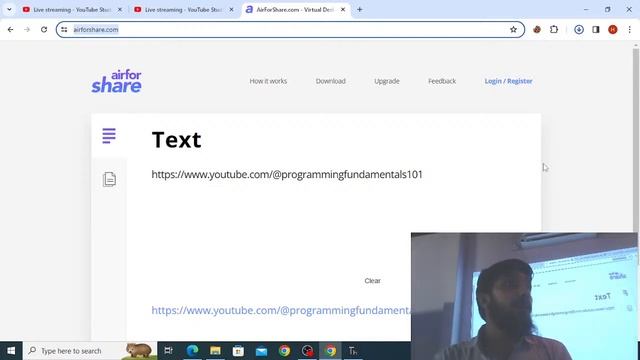Close the AirForShare.com tab
Image resolution: width=640 pixels, height=360 pixels.
(x=343, y=9)
